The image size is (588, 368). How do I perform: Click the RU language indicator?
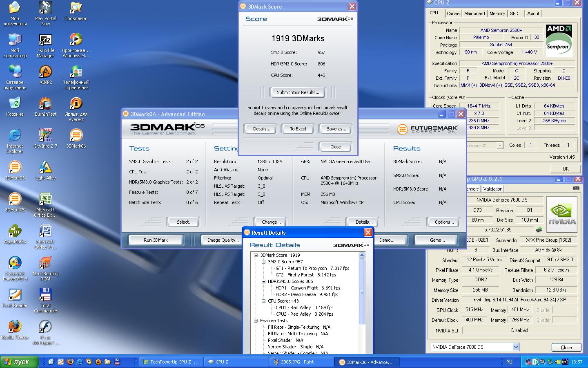509,362
